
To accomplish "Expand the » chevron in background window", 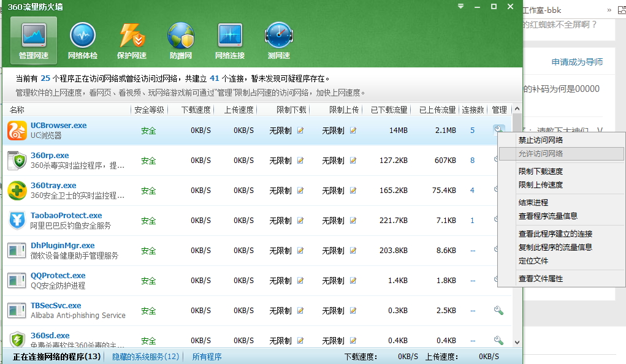I will pos(609,10).
